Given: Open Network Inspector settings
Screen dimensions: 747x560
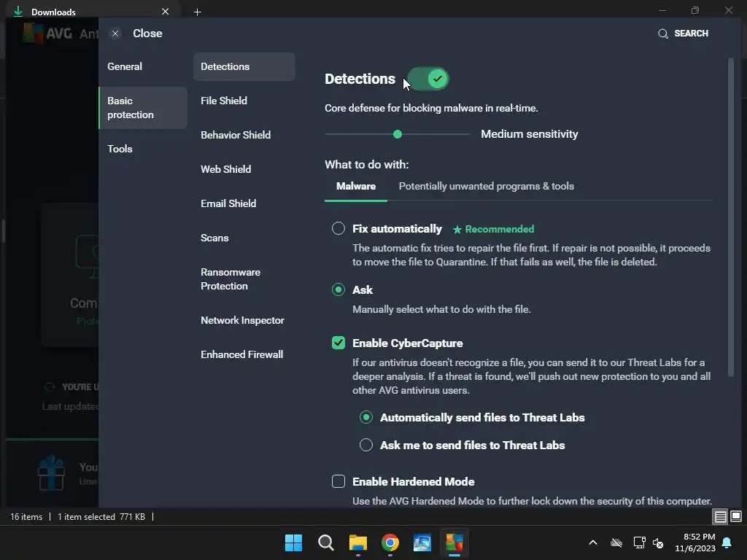Looking at the screenshot, I should [x=244, y=321].
